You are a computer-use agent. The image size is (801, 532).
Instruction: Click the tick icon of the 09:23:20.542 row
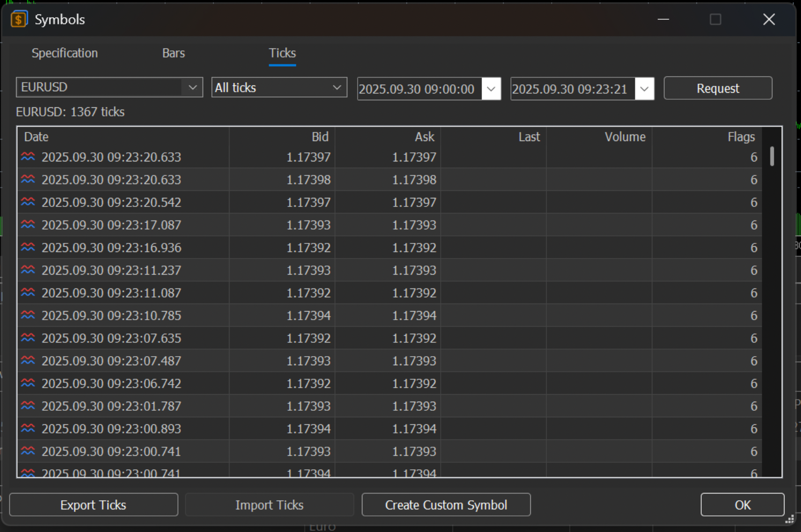pyautogui.click(x=28, y=202)
